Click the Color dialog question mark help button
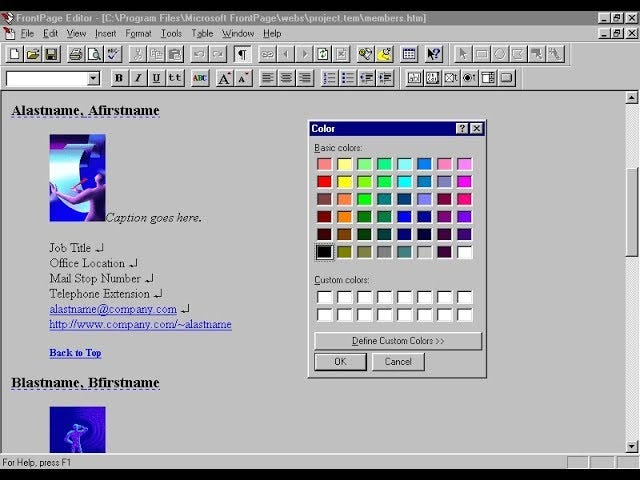 click(462, 129)
